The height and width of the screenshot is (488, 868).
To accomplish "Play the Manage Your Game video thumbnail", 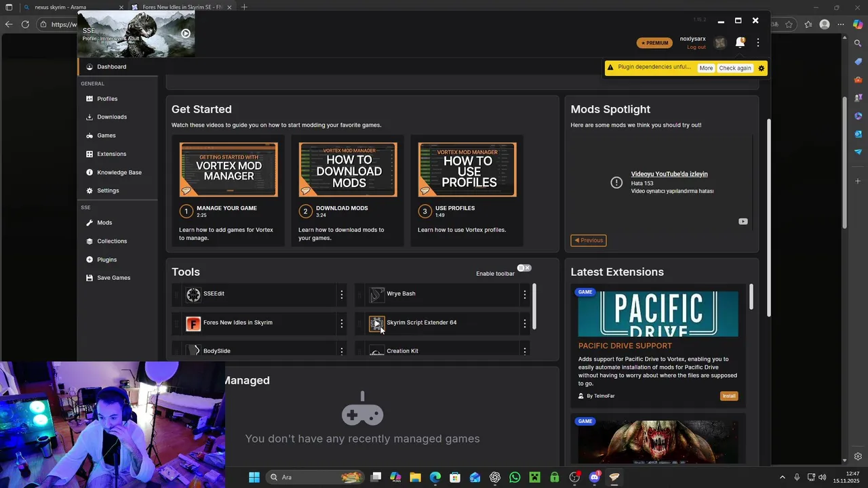I will click(x=229, y=169).
